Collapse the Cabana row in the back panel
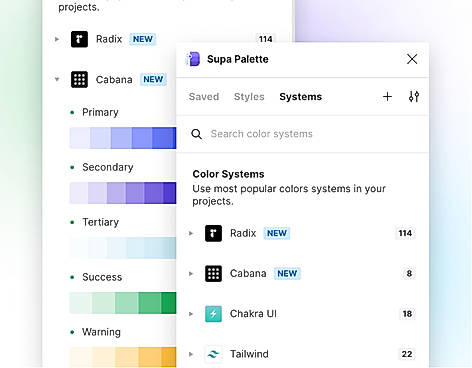Screen dimensions: 472x368 click(x=57, y=79)
